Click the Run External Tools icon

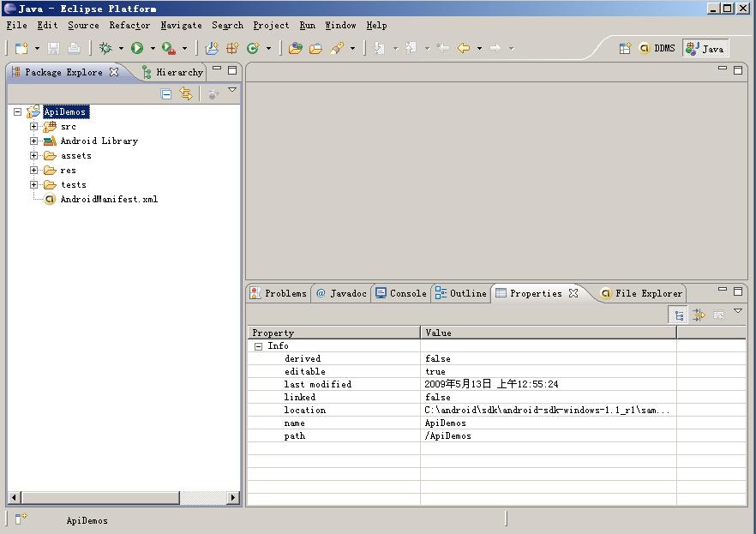(x=169, y=48)
